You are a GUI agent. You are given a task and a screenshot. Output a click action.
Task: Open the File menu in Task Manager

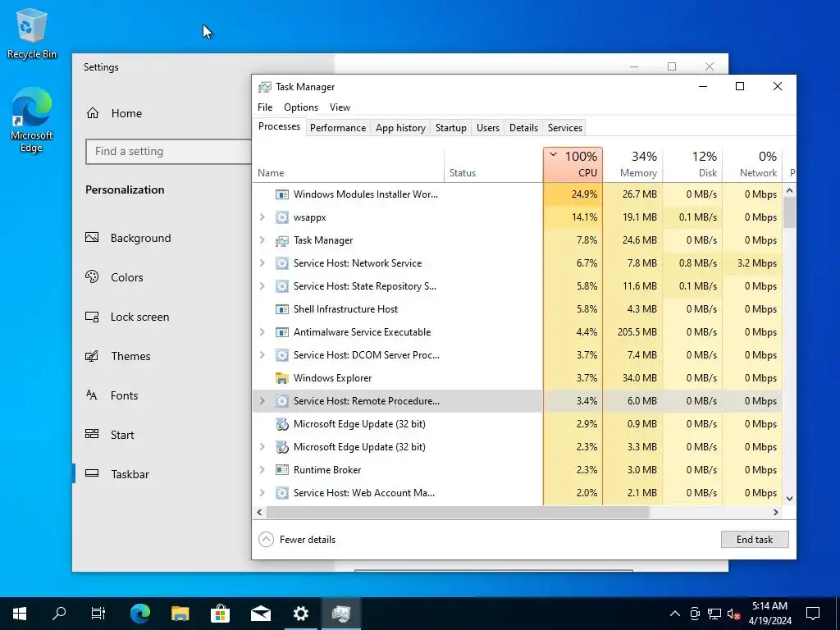click(x=265, y=107)
